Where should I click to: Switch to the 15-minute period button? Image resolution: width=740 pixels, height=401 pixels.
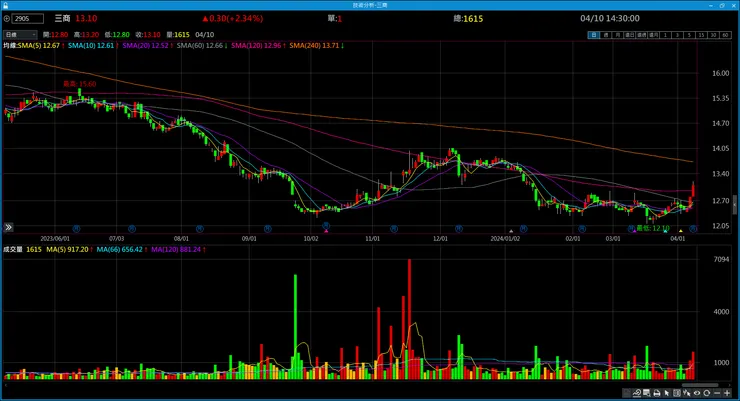pyautogui.click(x=701, y=35)
